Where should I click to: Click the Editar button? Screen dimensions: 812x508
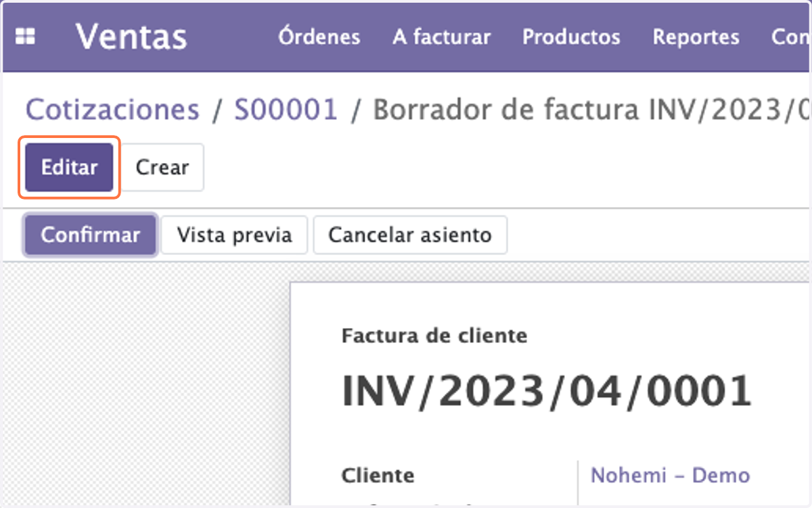point(69,167)
